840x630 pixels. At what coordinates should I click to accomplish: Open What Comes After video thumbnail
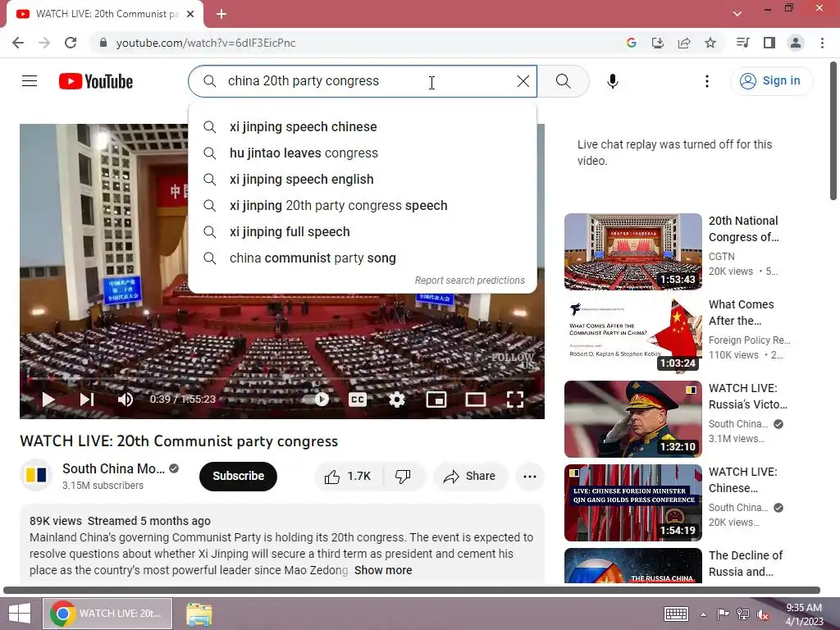tap(632, 335)
